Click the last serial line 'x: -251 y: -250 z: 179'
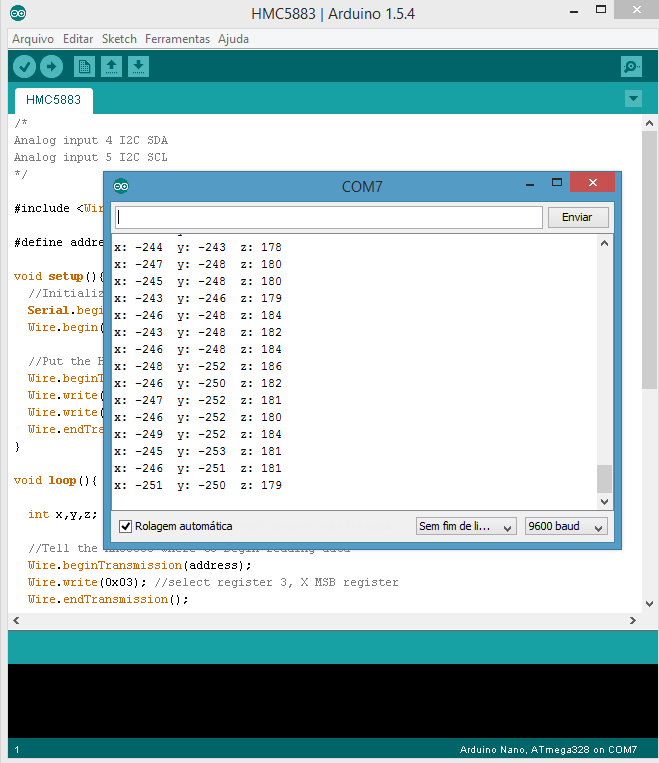This screenshot has height=763, width=659. (x=198, y=485)
